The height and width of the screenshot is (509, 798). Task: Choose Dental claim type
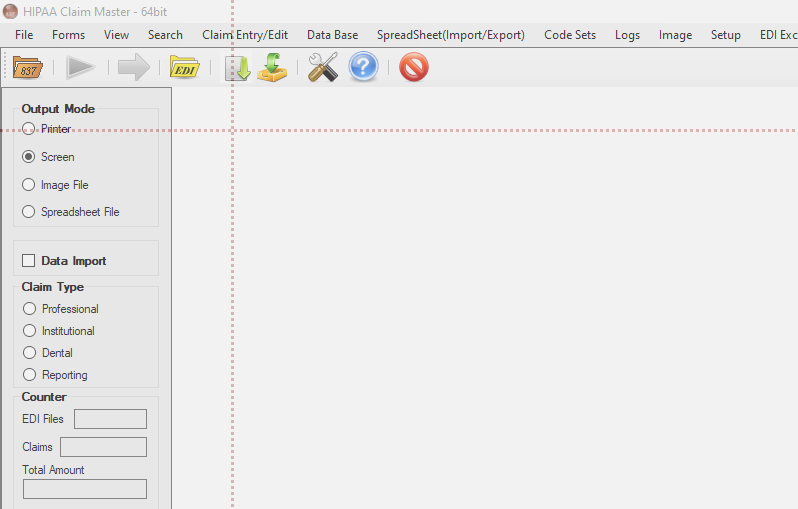[x=30, y=353]
